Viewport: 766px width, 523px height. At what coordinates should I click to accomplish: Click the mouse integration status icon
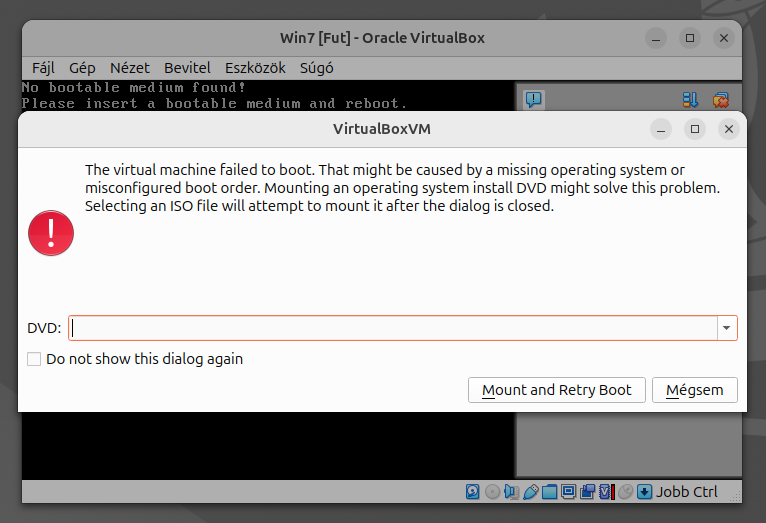626,492
